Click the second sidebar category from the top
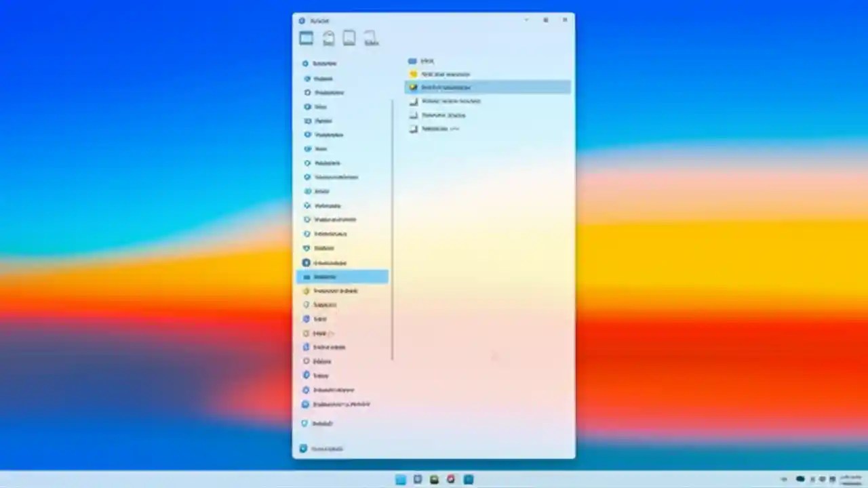The image size is (868, 488). (x=323, y=78)
